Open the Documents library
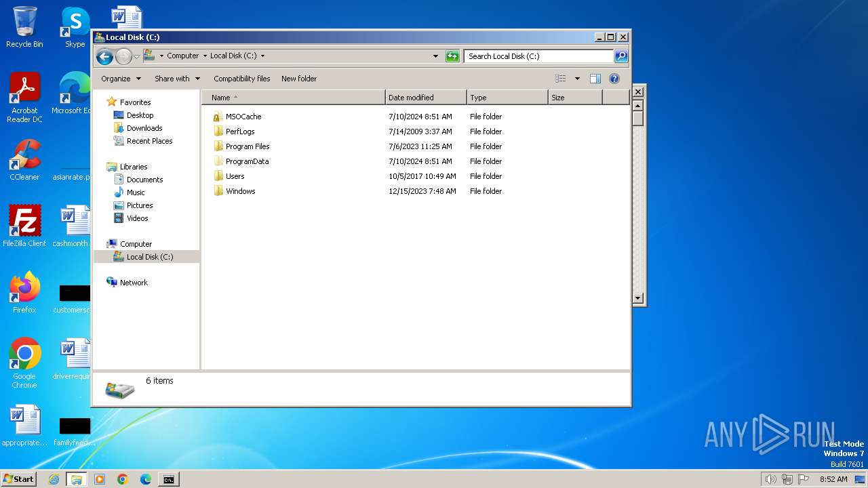 (x=144, y=180)
